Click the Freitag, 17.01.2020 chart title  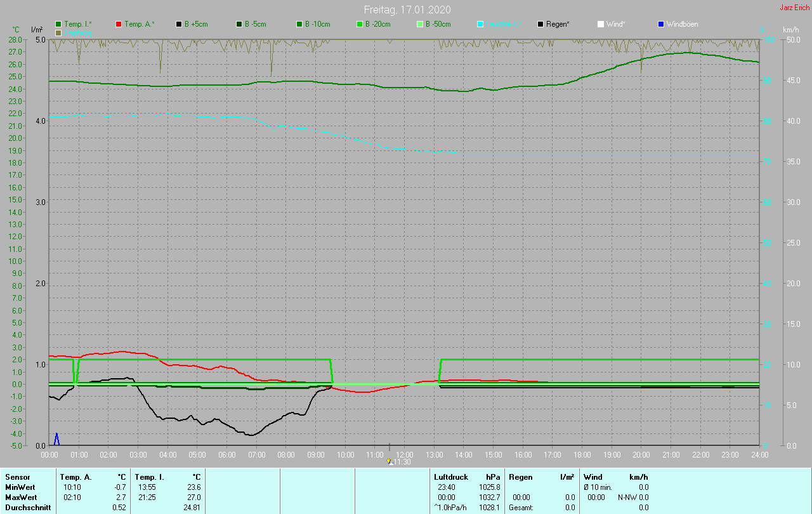click(407, 10)
